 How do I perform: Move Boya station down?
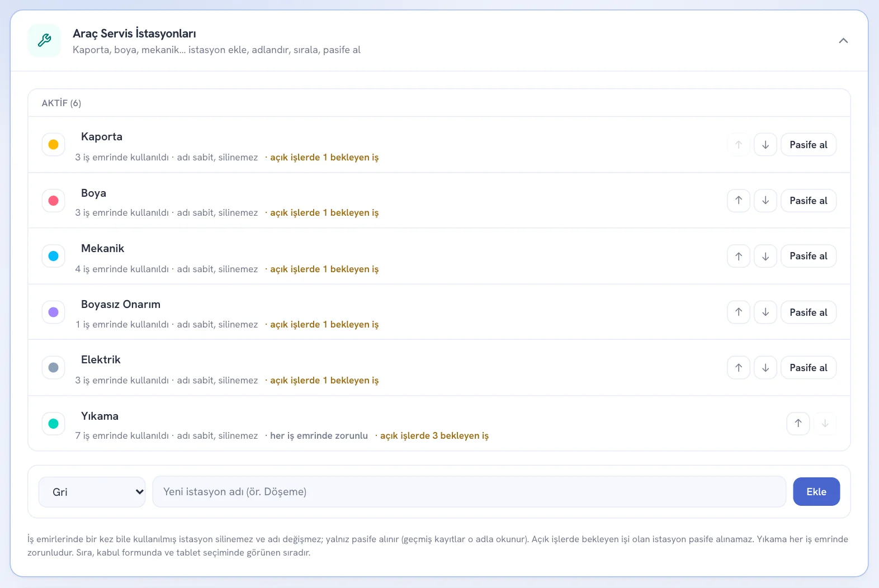(765, 201)
